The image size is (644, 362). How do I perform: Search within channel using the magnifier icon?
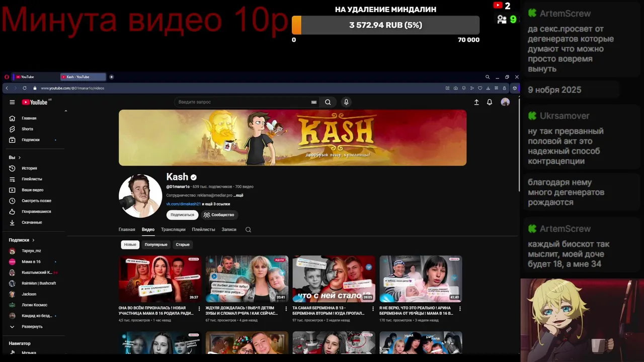click(x=248, y=230)
